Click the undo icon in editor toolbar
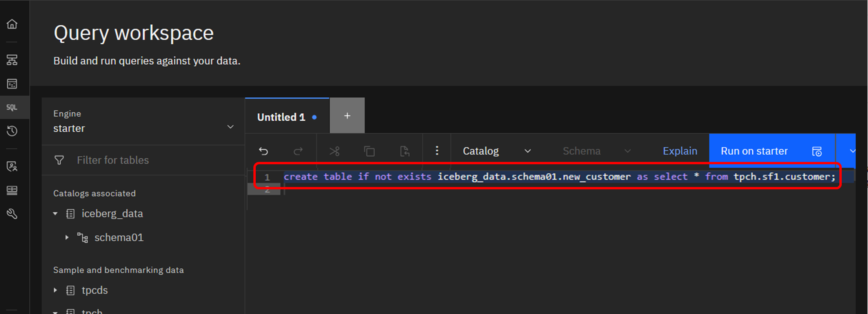 (x=264, y=151)
